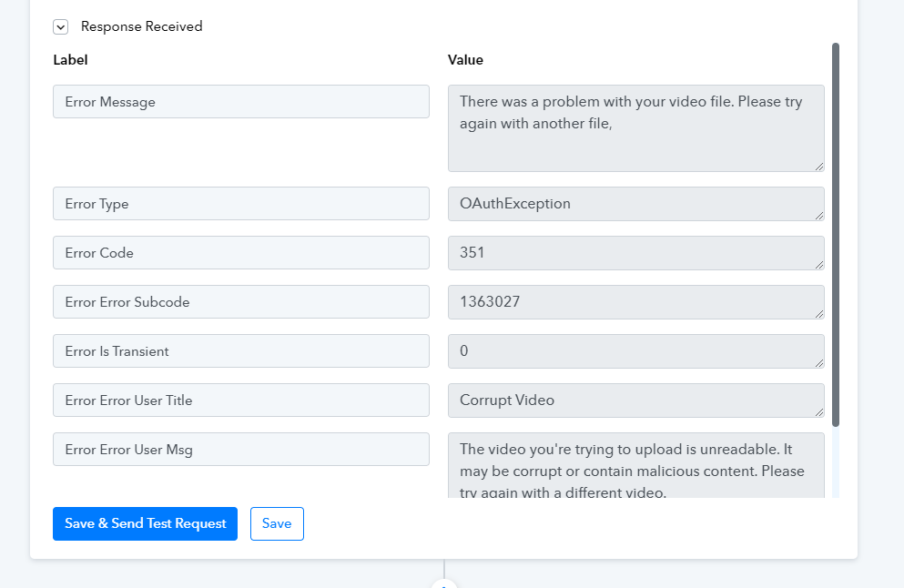
Task: Select the Error Code label field
Action: (241, 252)
